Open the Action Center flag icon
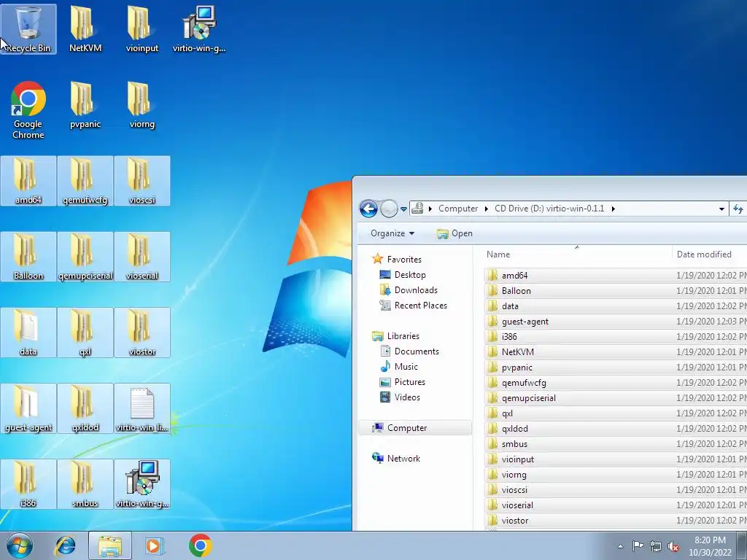Screen dimensions: 747x560 click(x=638, y=546)
